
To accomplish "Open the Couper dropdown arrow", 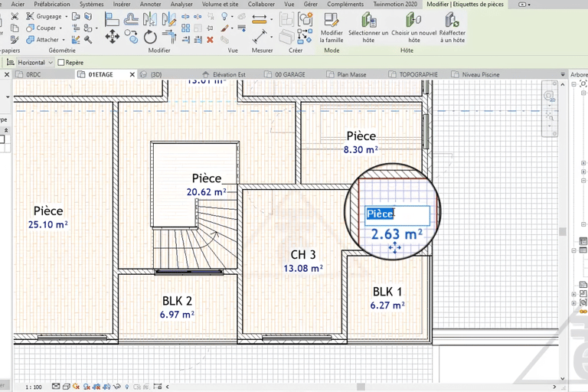I will click(60, 28).
